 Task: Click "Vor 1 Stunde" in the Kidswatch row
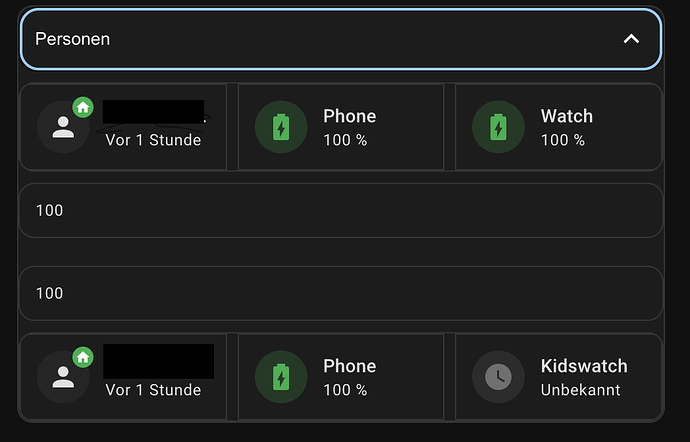click(153, 390)
